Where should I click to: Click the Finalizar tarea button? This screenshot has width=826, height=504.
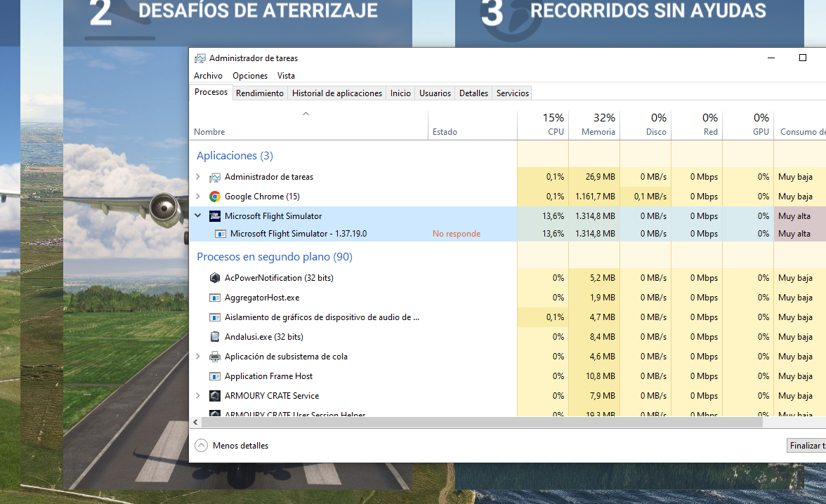tap(806, 446)
